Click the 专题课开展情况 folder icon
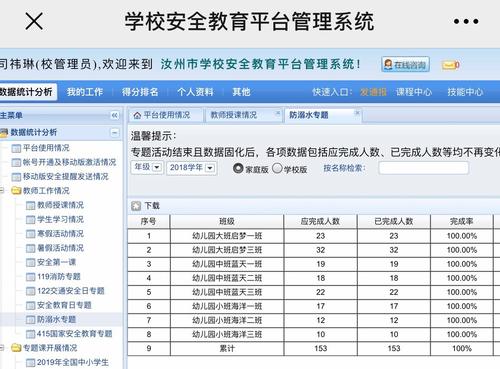The width and height of the screenshot is (500, 369). pos(16,348)
